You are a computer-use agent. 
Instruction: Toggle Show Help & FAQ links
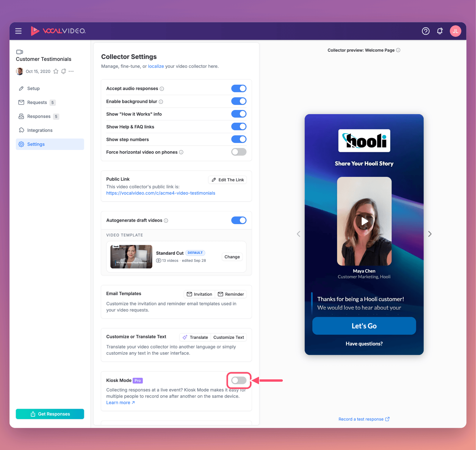click(x=239, y=127)
